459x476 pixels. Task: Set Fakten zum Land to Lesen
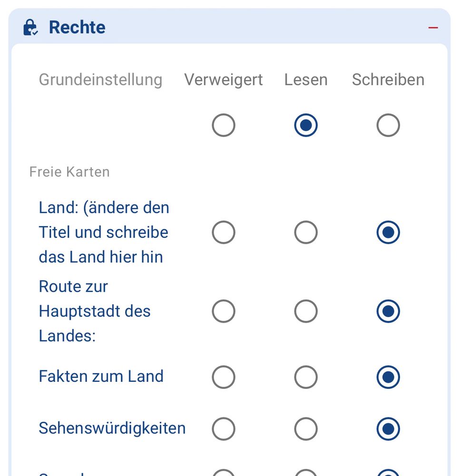[306, 377]
